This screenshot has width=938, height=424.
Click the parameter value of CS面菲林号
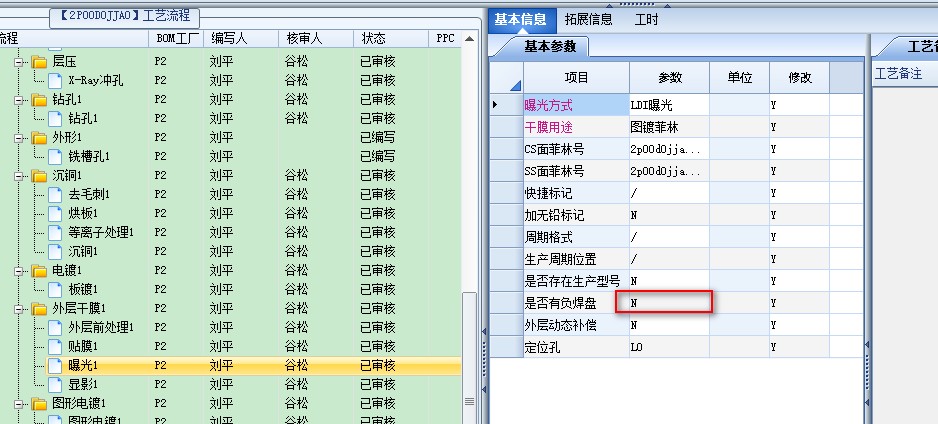669,150
